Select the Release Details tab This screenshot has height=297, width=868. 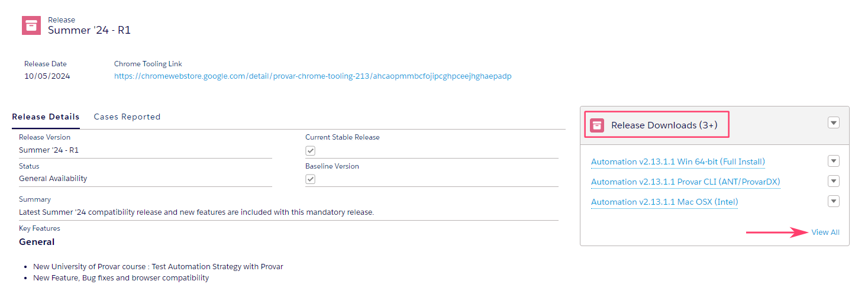(46, 117)
